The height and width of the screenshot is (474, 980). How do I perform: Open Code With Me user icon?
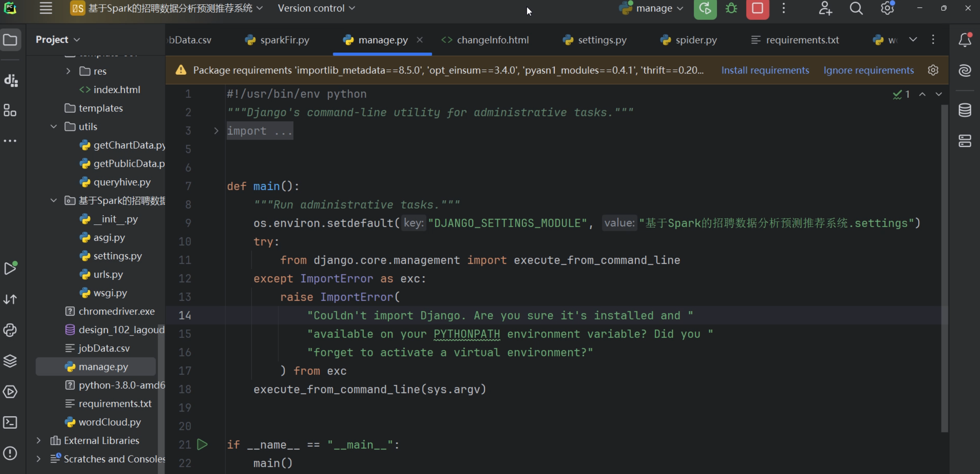pos(825,8)
